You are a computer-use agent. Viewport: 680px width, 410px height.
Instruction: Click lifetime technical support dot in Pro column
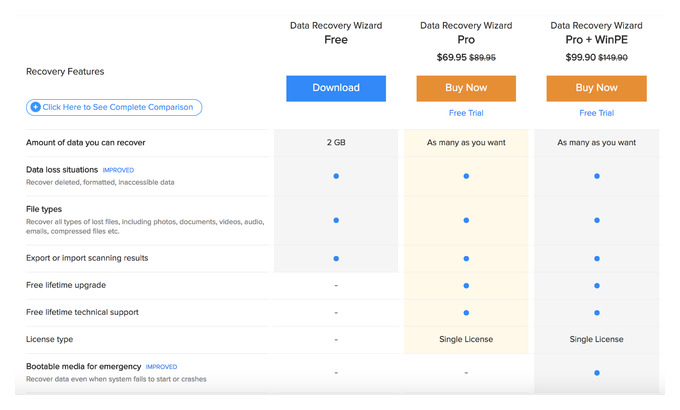466,312
